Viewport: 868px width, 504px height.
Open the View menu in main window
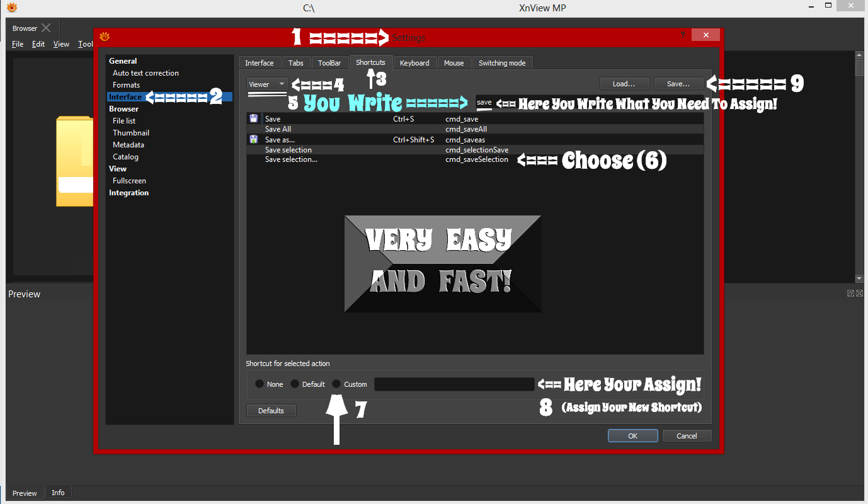[x=61, y=44]
